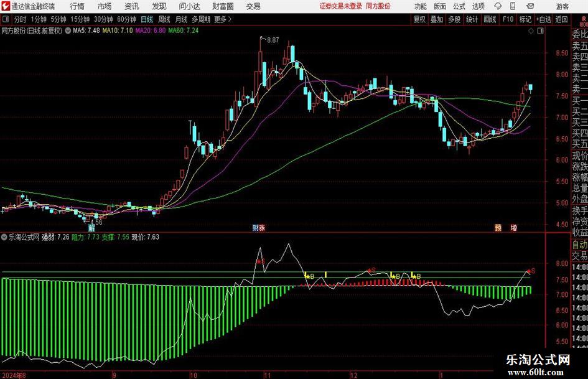The width and height of the screenshot is (588, 379).
Task: Select the 月线 monthly period tab
Action: (x=181, y=19)
